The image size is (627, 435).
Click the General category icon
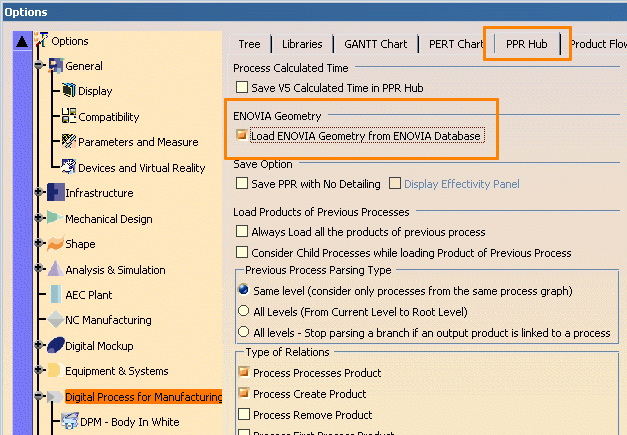pyautogui.click(x=56, y=66)
